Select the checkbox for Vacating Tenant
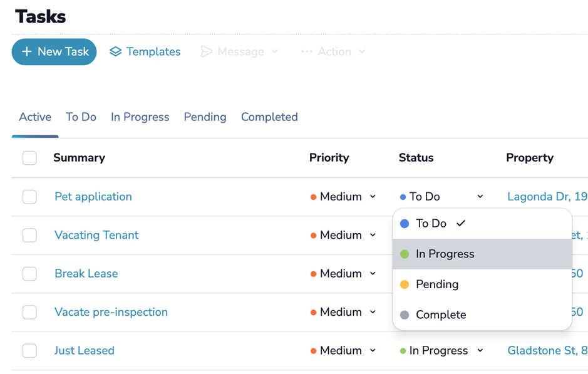 pos(29,235)
